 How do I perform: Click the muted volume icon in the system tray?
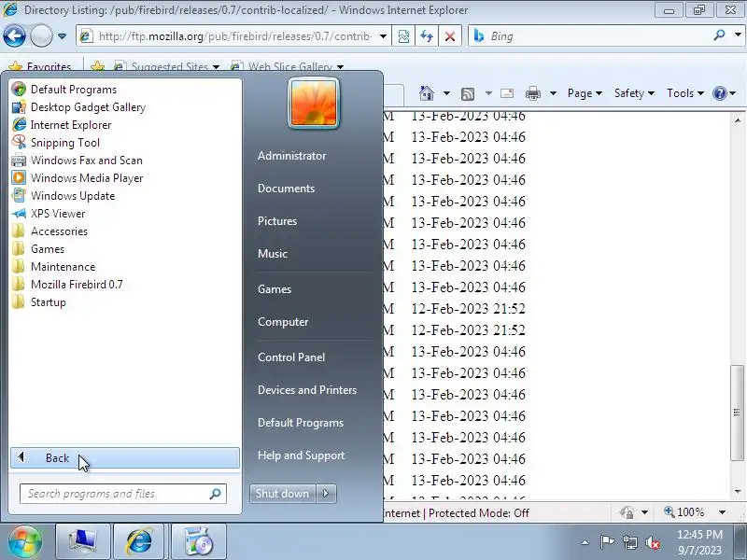[653, 542]
